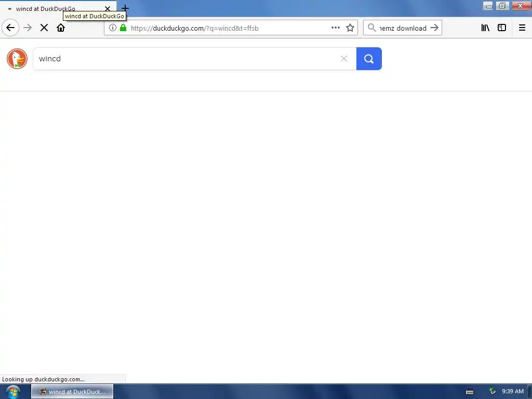Click the magnifier in the Firefox search box
Screen dimensions: 532x399
click(372, 28)
